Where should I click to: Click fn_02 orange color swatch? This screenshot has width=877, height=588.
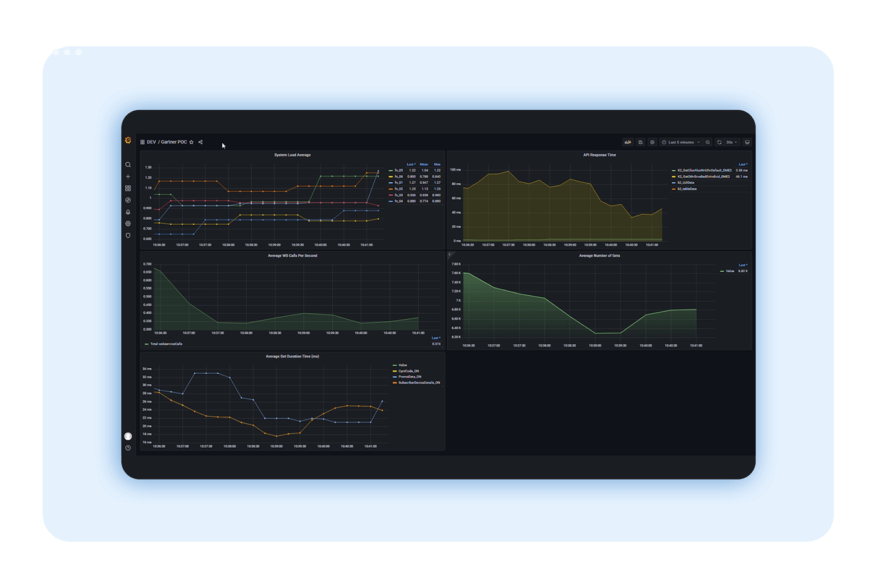391,188
